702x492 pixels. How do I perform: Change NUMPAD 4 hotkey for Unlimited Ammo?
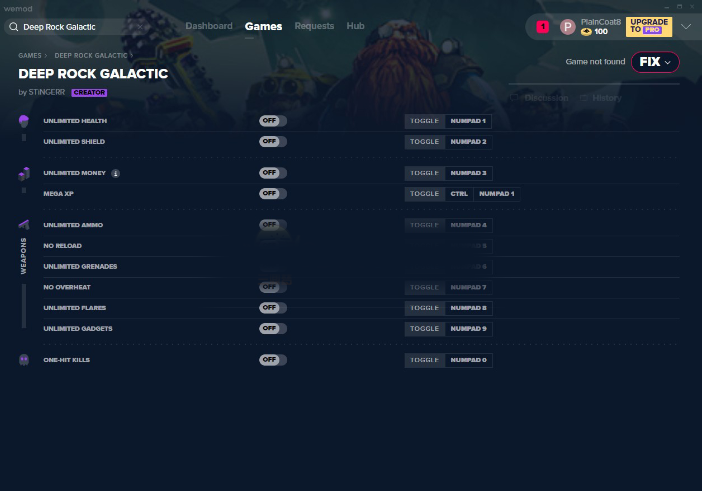[468, 225]
